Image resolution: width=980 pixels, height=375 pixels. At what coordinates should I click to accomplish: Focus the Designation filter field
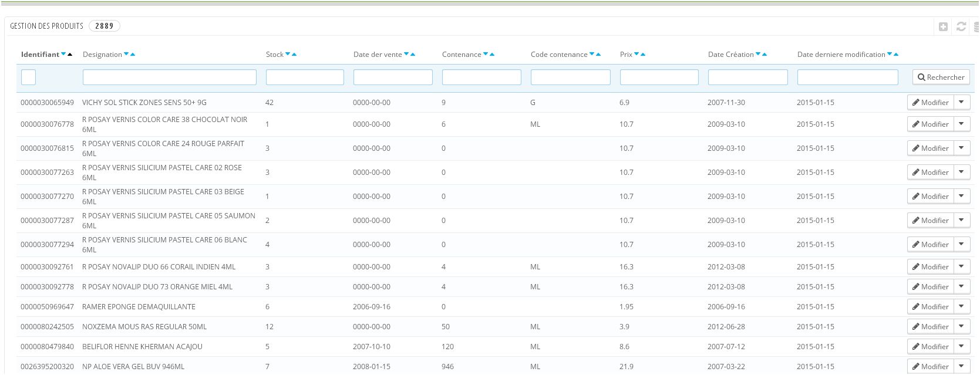click(170, 77)
